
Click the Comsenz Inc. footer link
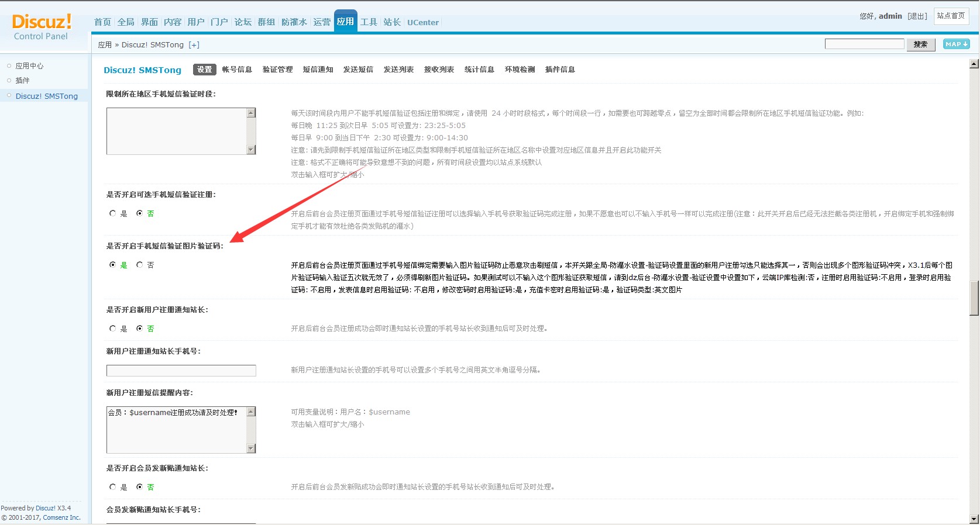(x=61, y=517)
